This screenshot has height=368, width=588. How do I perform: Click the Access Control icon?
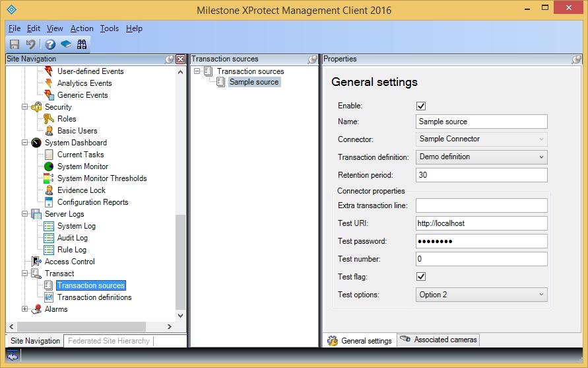[x=36, y=262]
